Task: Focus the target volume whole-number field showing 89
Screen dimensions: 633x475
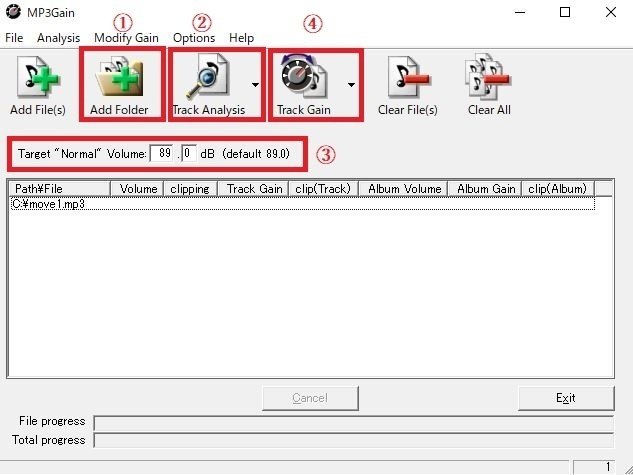Action: [162, 153]
